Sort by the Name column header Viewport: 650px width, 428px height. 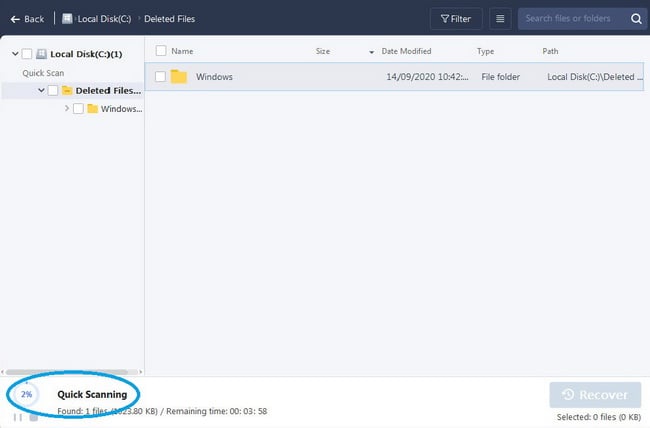[x=182, y=51]
